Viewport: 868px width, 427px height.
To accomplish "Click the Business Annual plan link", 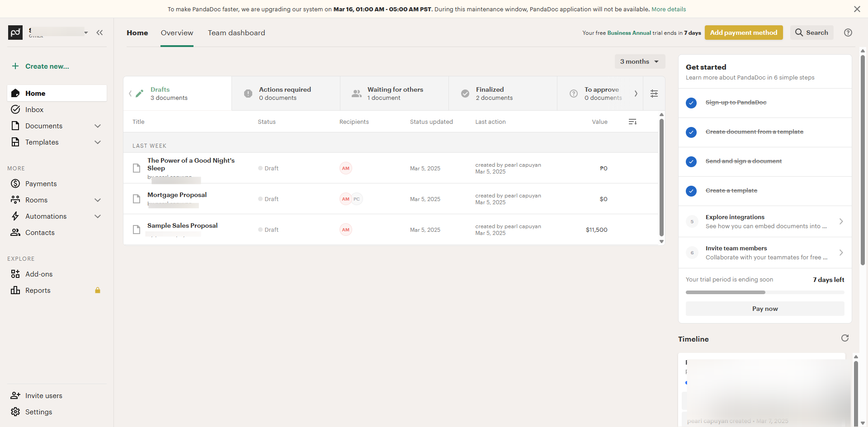I will tap(629, 33).
